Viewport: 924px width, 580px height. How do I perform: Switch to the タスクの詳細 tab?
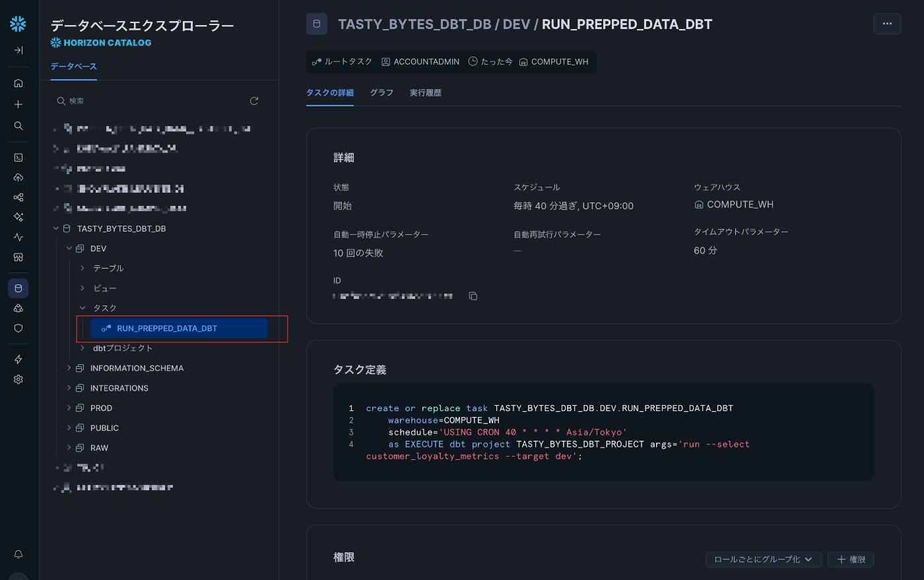coord(330,93)
